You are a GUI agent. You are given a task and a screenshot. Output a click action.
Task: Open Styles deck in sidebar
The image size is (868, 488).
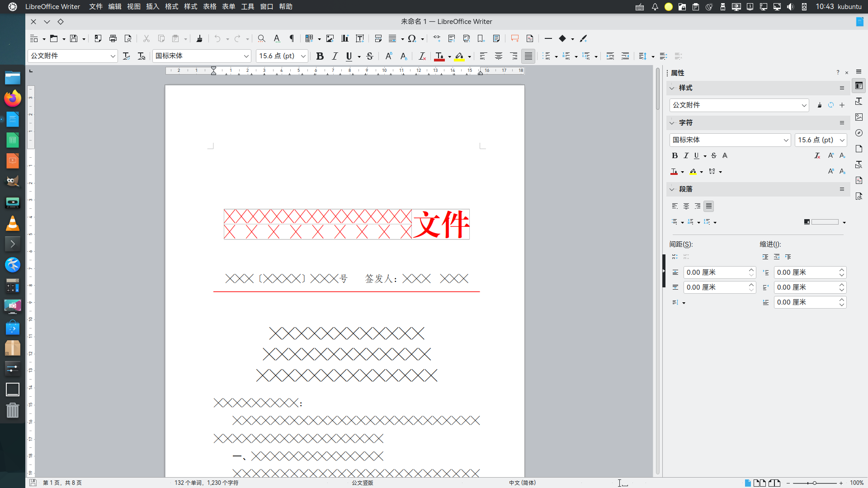tap(859, 101)
